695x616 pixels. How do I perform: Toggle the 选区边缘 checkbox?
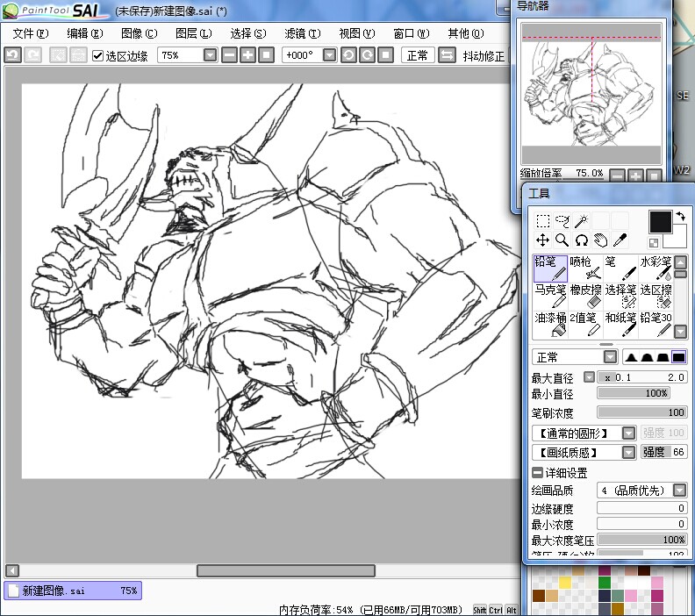click(x=98, y=55)
